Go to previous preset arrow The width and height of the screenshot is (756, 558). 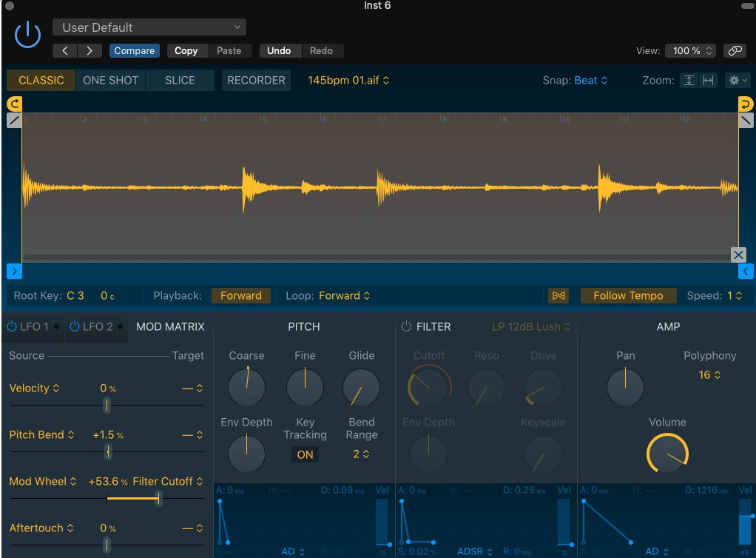click(x=65, y=51)
